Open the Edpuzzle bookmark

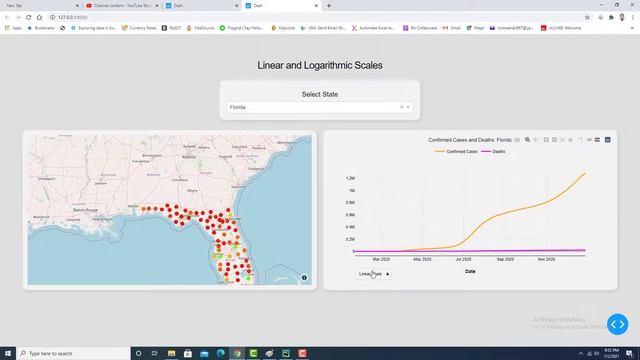[x=283, y=28]
